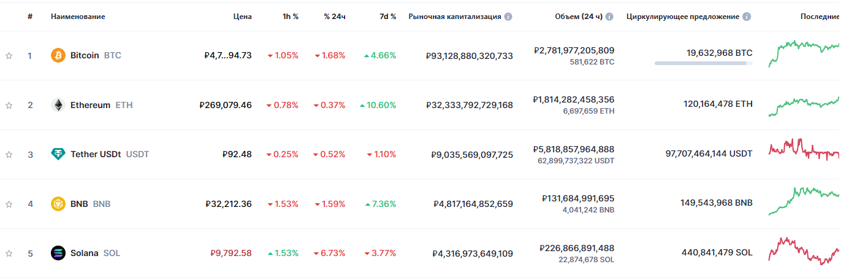Screen dimensions: 868x280
Task: Click BNB market cap ₽4,817,164,852,659
Action: pos(473,204)
